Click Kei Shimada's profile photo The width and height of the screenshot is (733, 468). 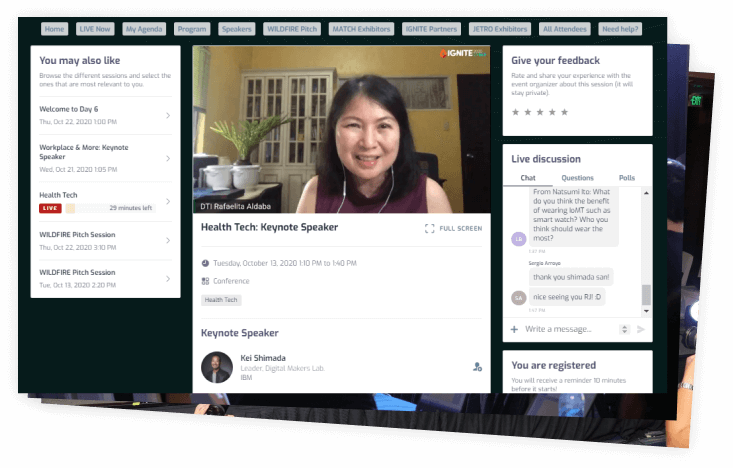tap(216, 367)
